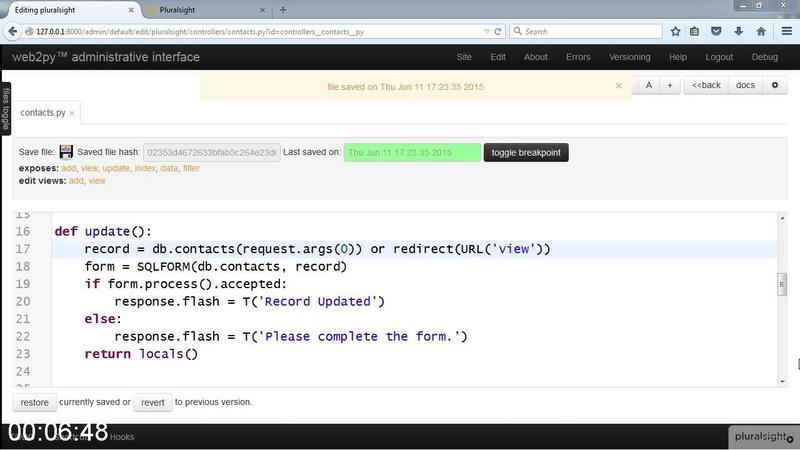
Task: Close the Editing pluralsight browser tab
Action: 131,10
